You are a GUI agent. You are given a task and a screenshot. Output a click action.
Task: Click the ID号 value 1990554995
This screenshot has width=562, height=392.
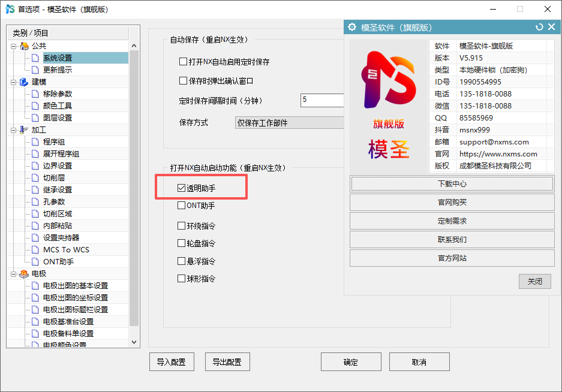click(x=480, y=82)
